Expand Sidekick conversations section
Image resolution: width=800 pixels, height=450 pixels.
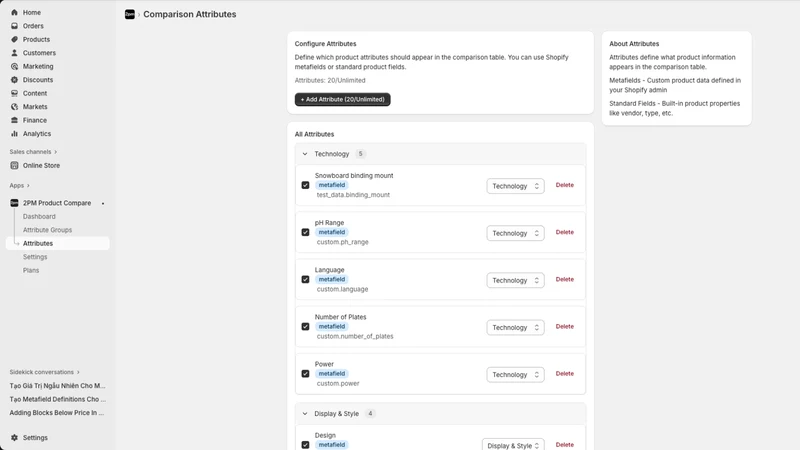(78, 372)
